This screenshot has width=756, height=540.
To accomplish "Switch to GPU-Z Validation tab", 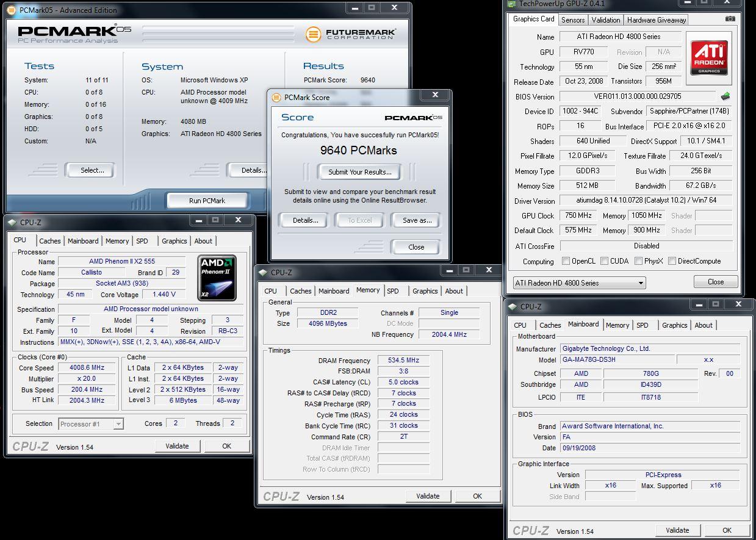I will click(606, 20).
